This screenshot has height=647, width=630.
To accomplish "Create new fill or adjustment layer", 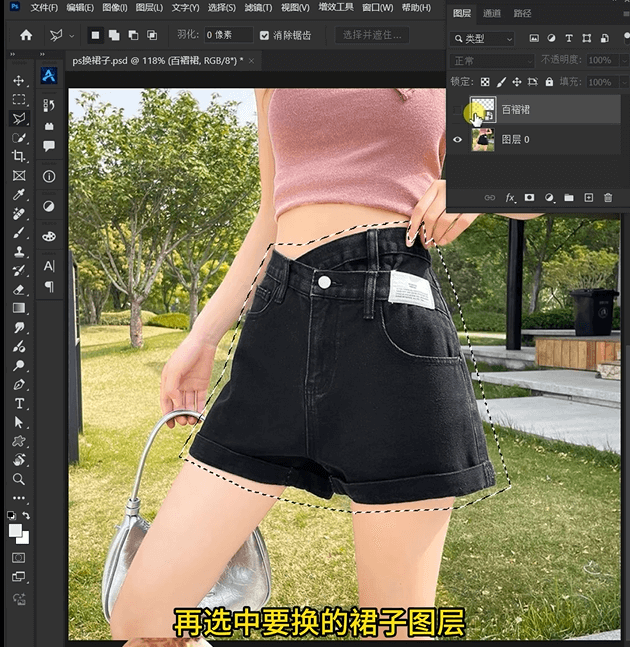I will click(x=549, y=198).
